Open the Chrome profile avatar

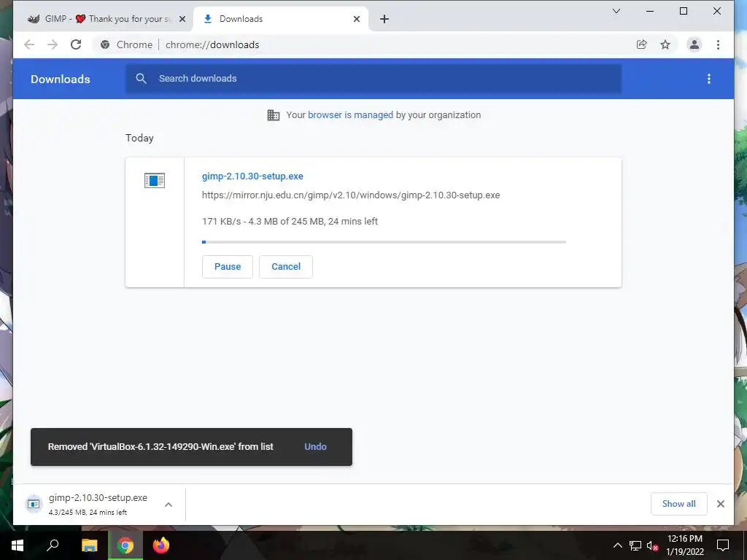[x=694, y=44]
